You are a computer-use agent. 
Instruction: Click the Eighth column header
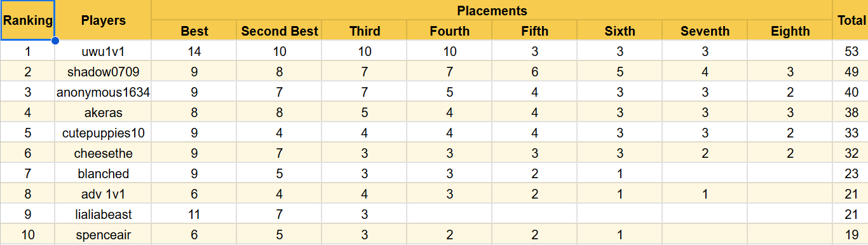790,31
